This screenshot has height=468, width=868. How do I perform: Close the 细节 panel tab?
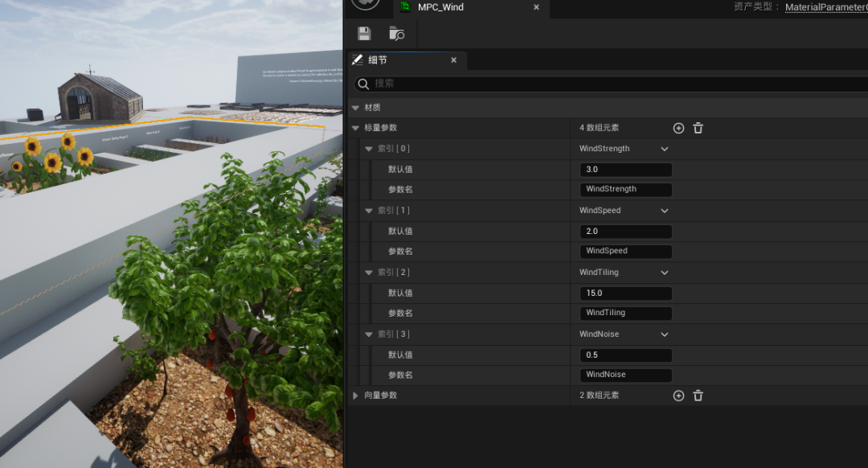(453, 60)
